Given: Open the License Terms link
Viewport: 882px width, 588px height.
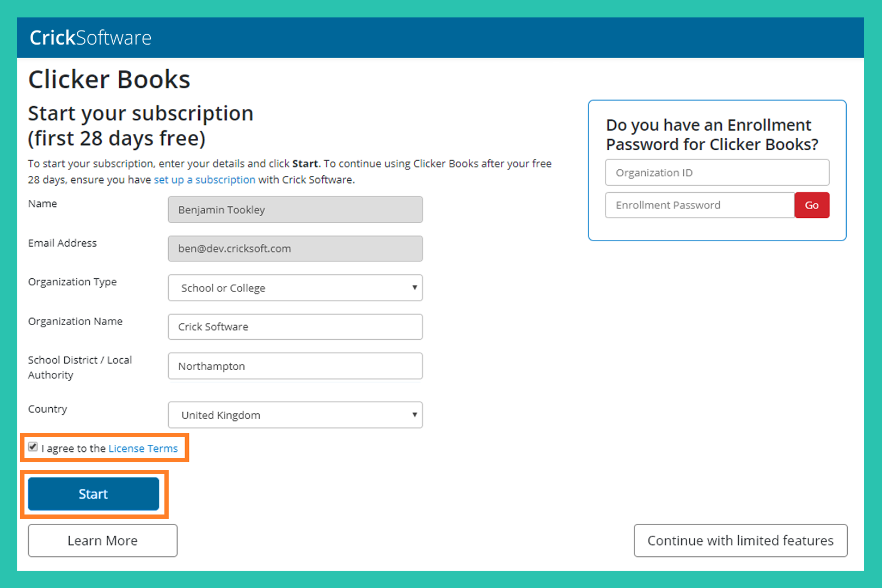Looking at the screenshot, I should 143,449.
